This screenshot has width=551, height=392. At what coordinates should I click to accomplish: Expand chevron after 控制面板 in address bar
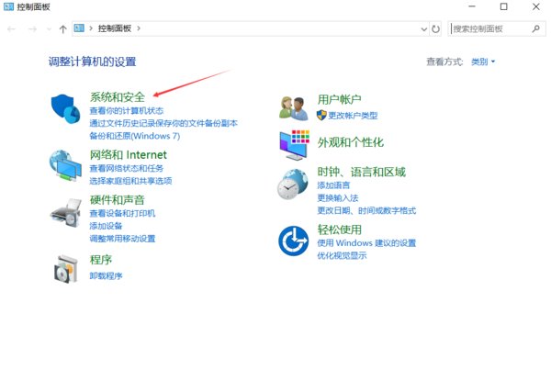pyautogui.click(x=139, y=28)
